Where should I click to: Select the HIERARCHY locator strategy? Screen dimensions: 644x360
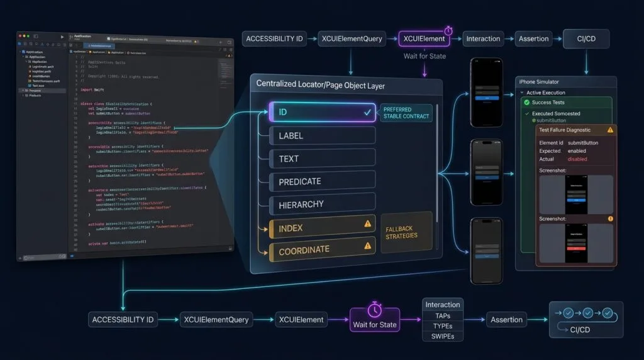pyautogui.click(x=323, y=204)
